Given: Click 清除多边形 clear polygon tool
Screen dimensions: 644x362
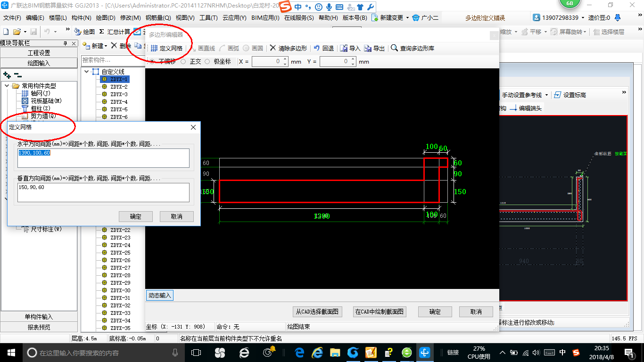Looking at the screenshot, I should 289,48.
